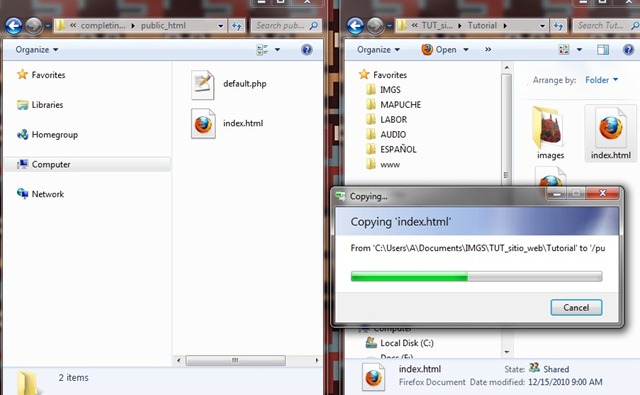Screen dimensions: 640x395
Task: Open recent pages dropdown in public_html window
Action: coord(47,26)
